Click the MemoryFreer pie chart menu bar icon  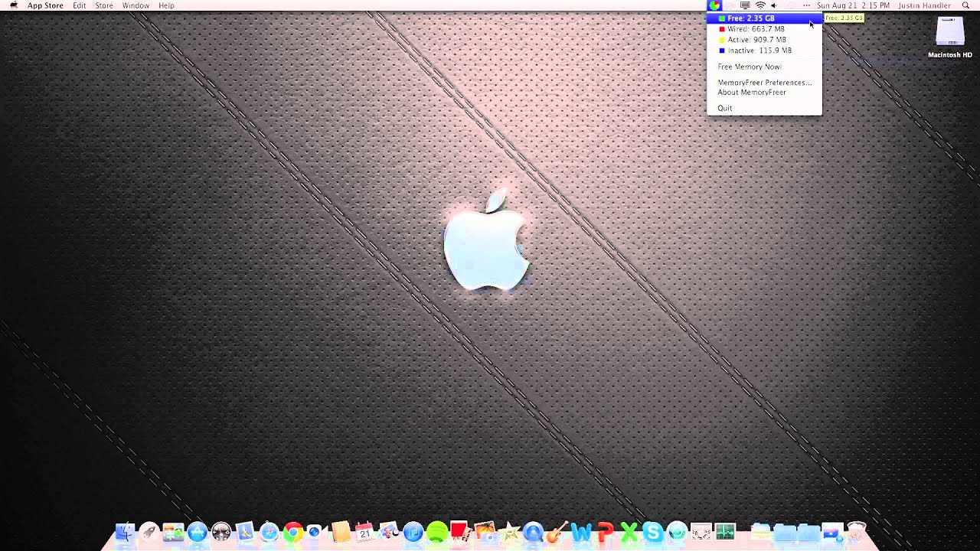(x=714, y=5)
